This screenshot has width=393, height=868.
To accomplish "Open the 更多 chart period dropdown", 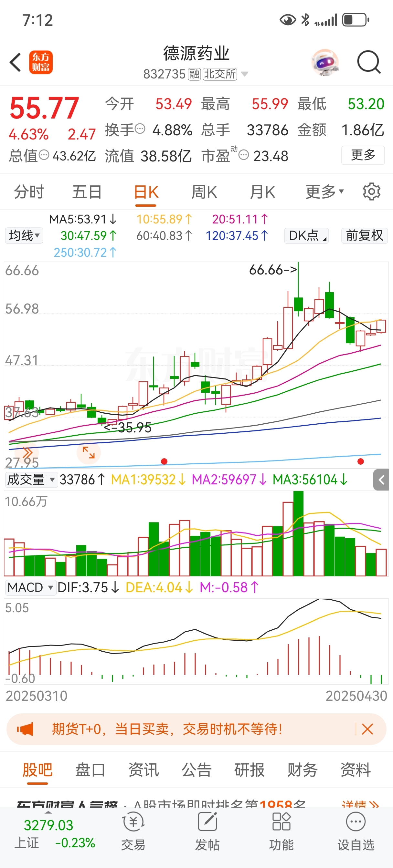I will point(324,192).
